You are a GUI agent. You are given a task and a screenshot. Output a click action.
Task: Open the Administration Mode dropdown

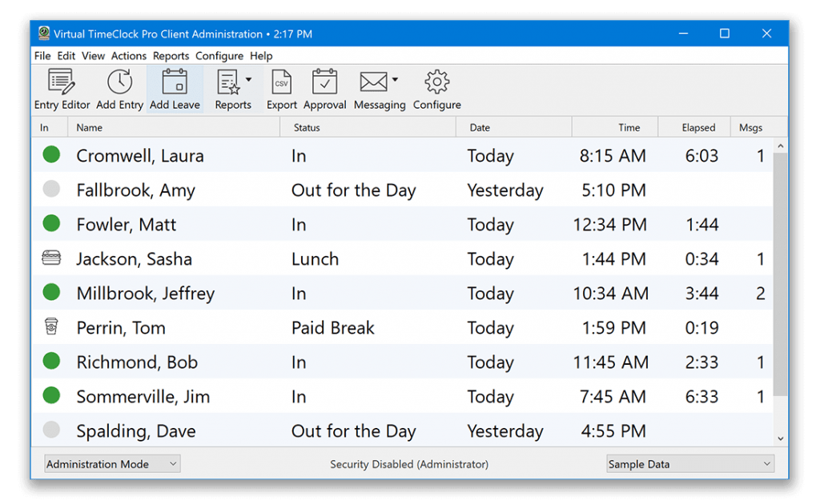coord(112,464)
